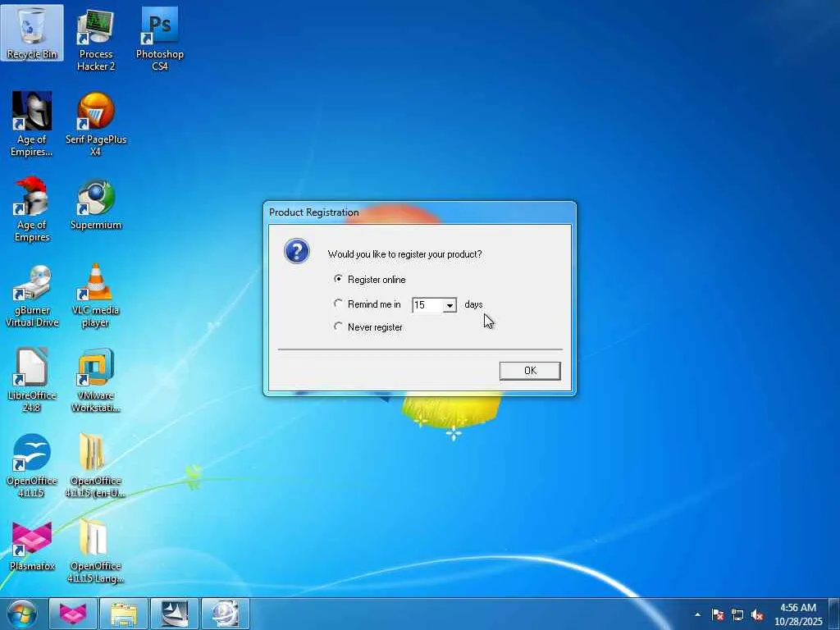Viewport: 840px width, 630px height.
Task: Click the Product Registration title bar
Action: click(x=419, y=212)
